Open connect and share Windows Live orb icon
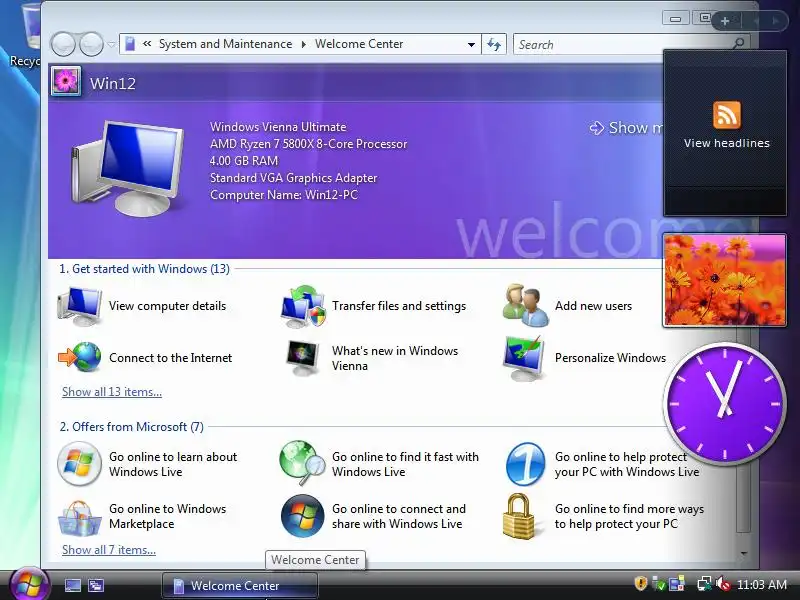The width and height of the screenshot is (800, 600). tap(303, 516)
